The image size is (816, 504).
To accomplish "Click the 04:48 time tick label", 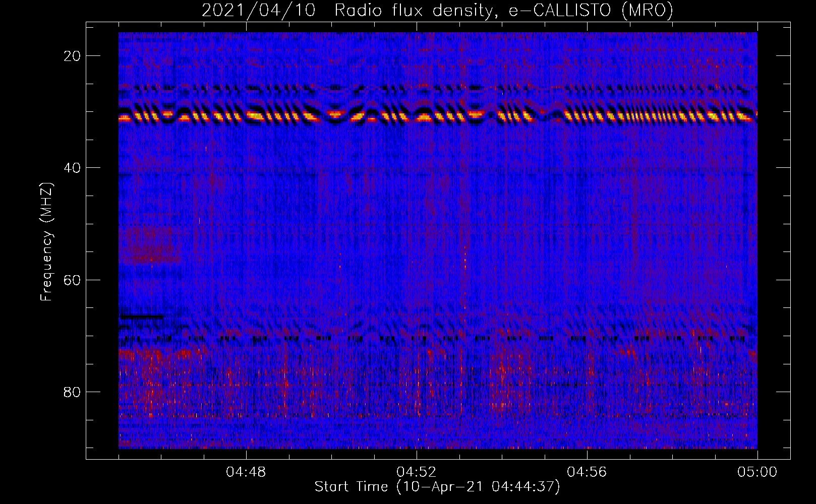I will [246, 472].
